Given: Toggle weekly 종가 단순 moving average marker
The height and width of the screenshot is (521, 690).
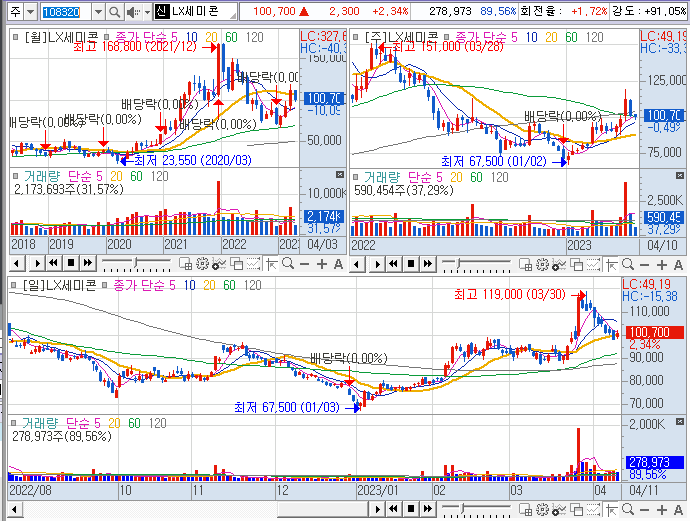Looking at the screenshot, I should tap(446, 37).
